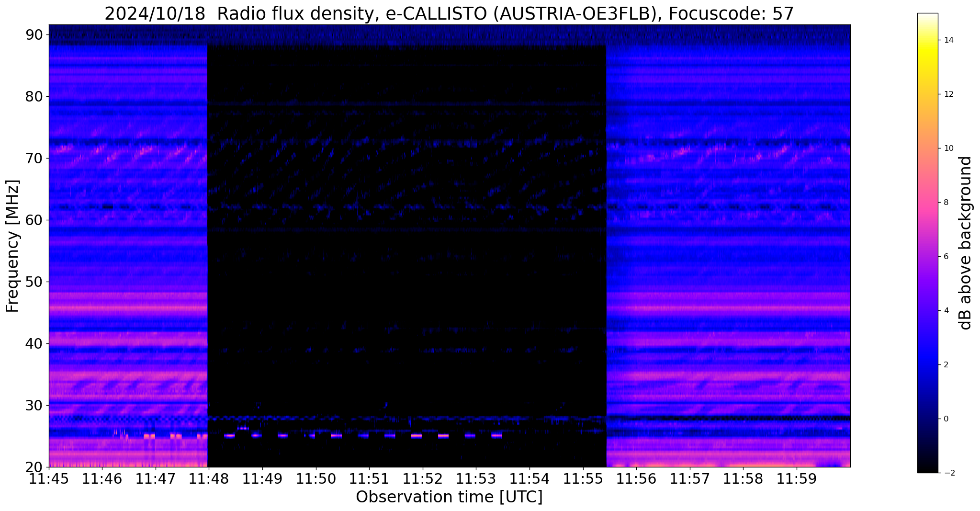
Task: Click the 80 MHz frequency tick label
Action: pos(34,97)
